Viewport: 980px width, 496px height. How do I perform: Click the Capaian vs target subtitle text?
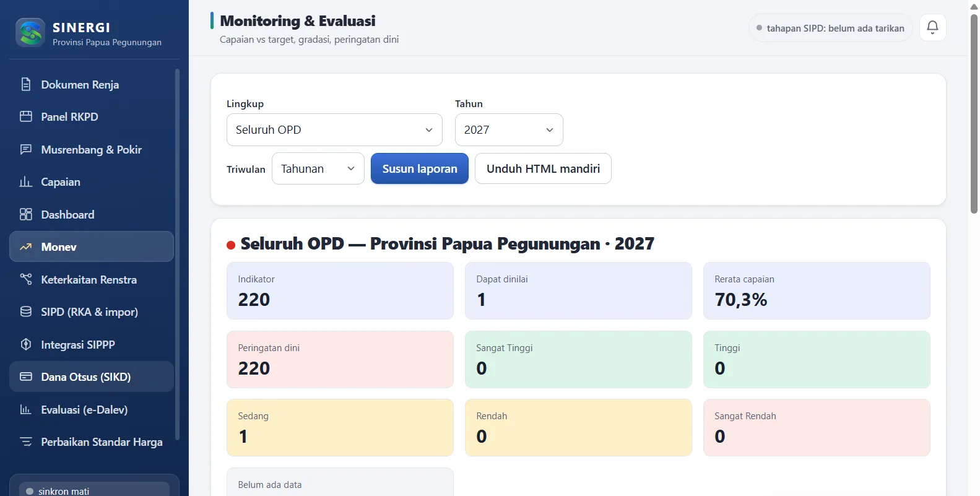pyautogui.click(x=309, y=39)
